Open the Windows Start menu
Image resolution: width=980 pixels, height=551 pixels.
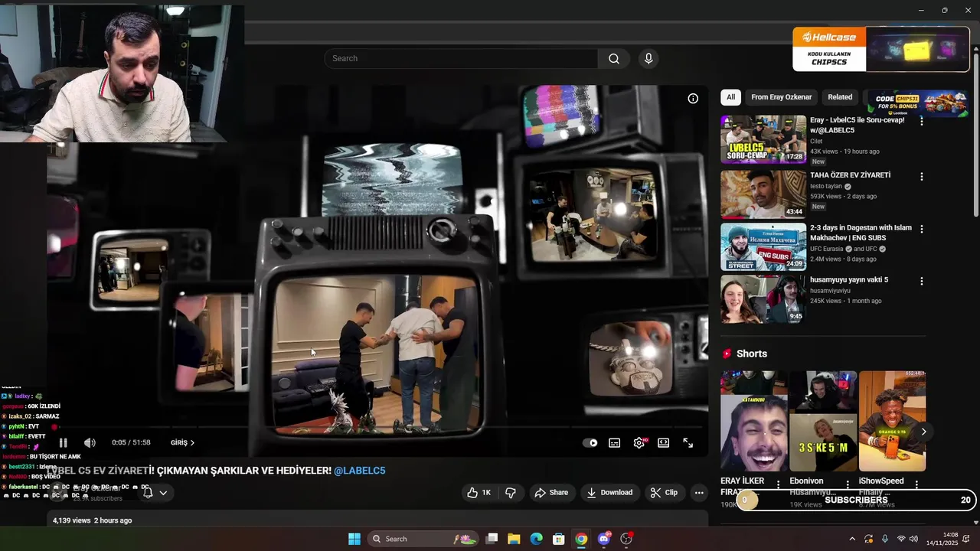pyautogui.click(x=354, y=539)
